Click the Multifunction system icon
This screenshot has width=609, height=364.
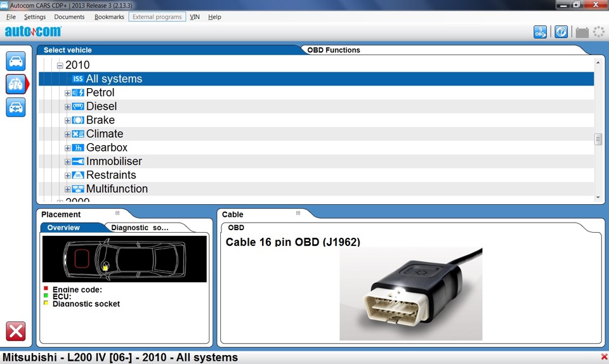(77, 189)
